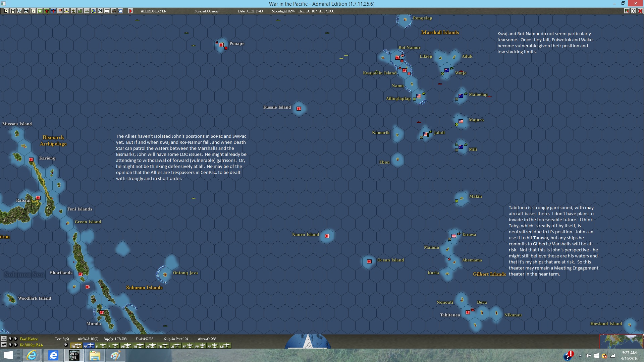Open the Paint app from taskbar

click(x=115, y=355)
